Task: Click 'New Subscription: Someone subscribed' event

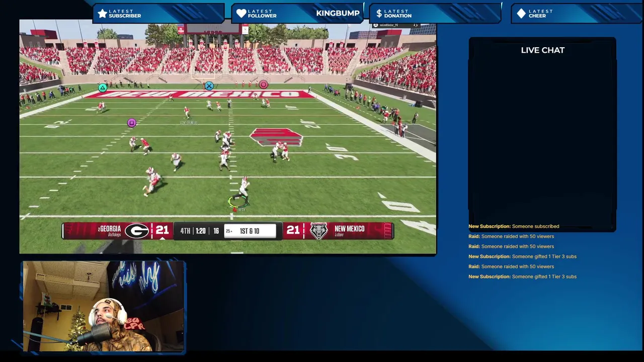Action: 514,226
